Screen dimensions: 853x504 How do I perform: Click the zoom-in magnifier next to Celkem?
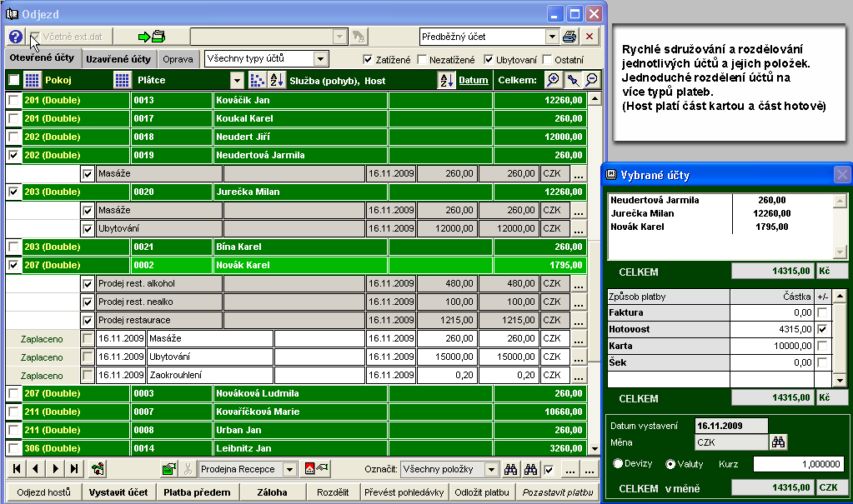click(x=553, y=80)
